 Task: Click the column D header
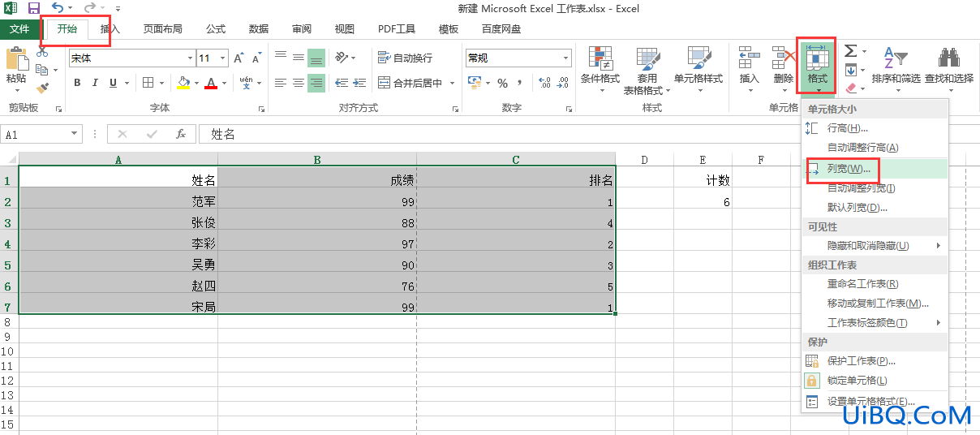click(x=644, y=160)
